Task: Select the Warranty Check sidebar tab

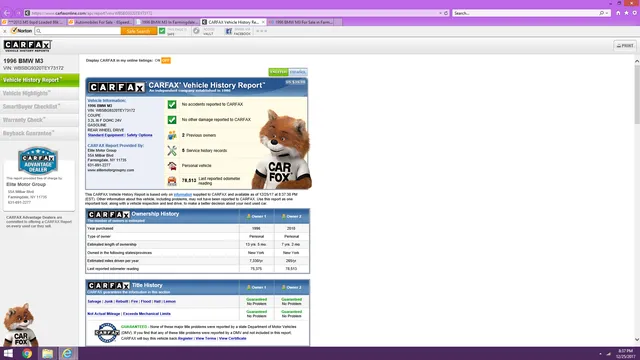Action: coord(40,120)
